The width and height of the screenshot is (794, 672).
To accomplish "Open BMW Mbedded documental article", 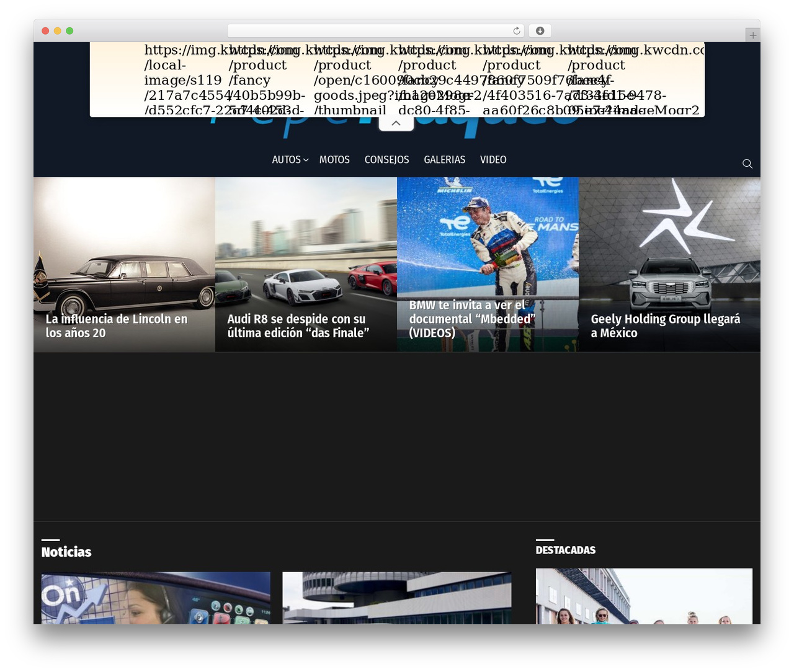I will tap(472, 319).
